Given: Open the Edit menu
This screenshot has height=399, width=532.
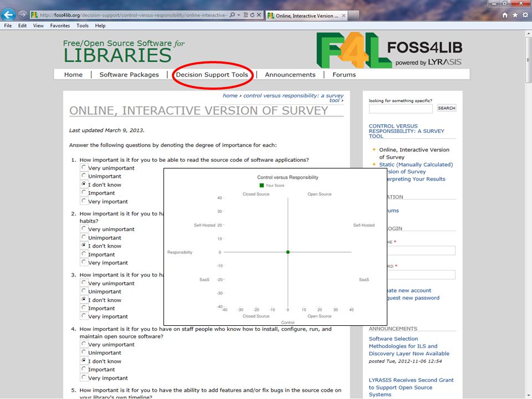Looking at the screenshot, I should pyautogui.click(x=22, y=25).
